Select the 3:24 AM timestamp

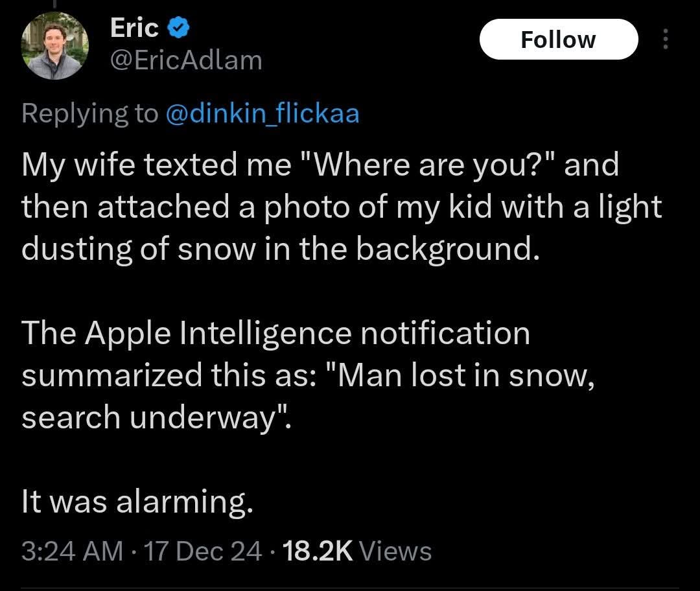click(x=73, y=551)
